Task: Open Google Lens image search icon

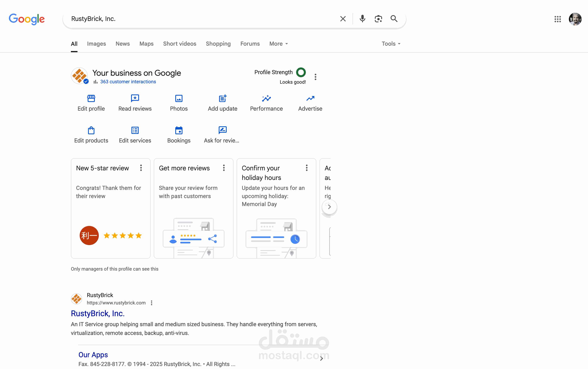Action: pyautogui.click(x=378, y=19)
